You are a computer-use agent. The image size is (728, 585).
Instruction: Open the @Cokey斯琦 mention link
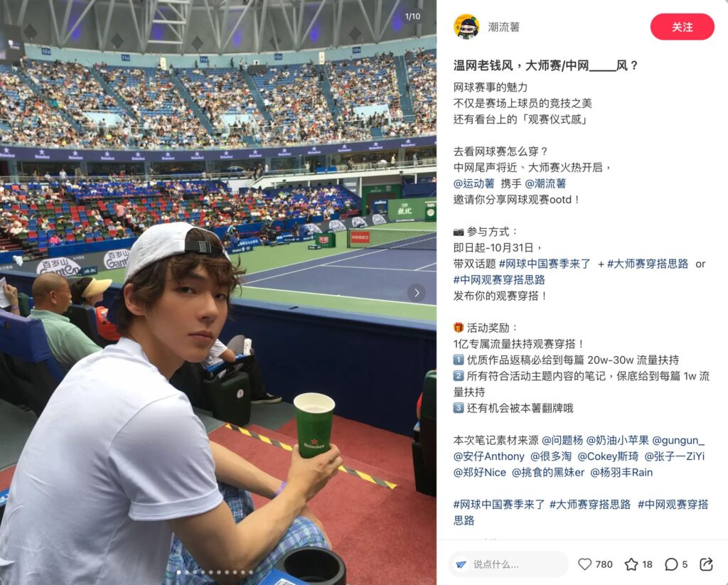pyautogui.click(x=608, y=456)
